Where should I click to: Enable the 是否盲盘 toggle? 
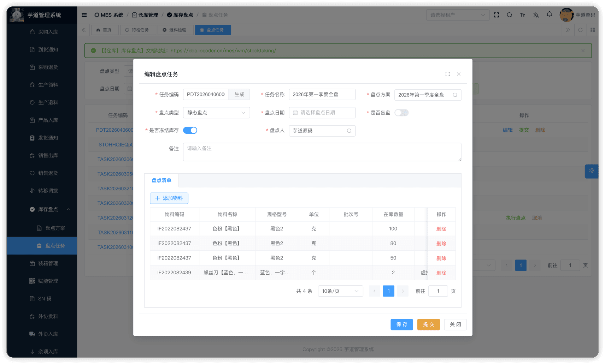point(401,112)
